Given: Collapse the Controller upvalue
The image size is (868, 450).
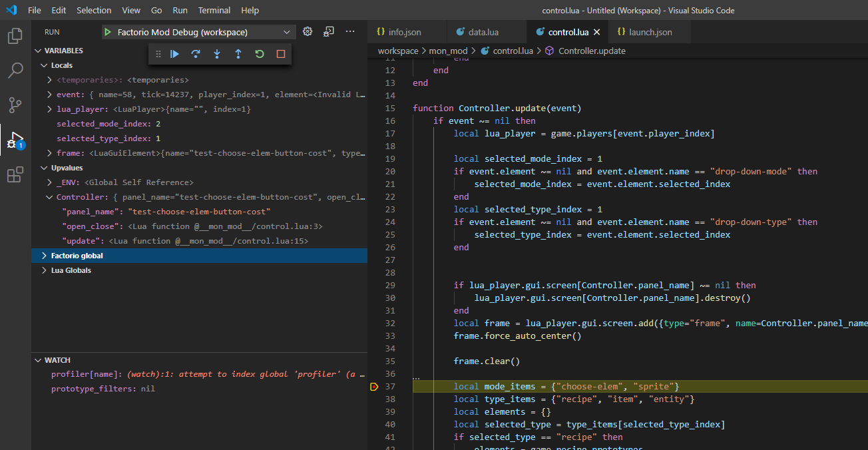Looking at the screenshot, I should coord(50,197).
